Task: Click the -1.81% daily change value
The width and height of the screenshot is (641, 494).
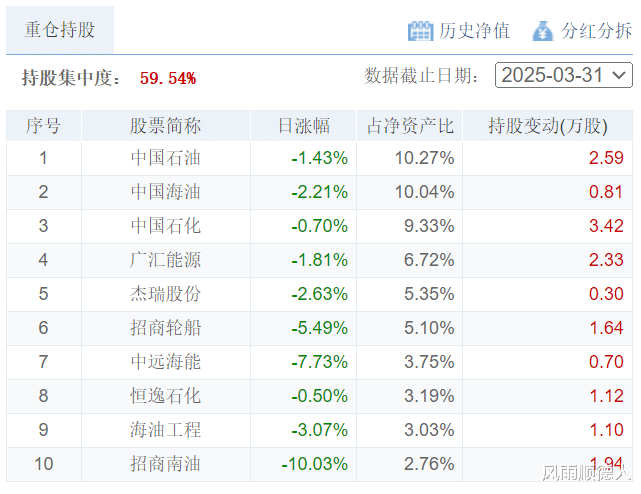Action: (319, 260)
